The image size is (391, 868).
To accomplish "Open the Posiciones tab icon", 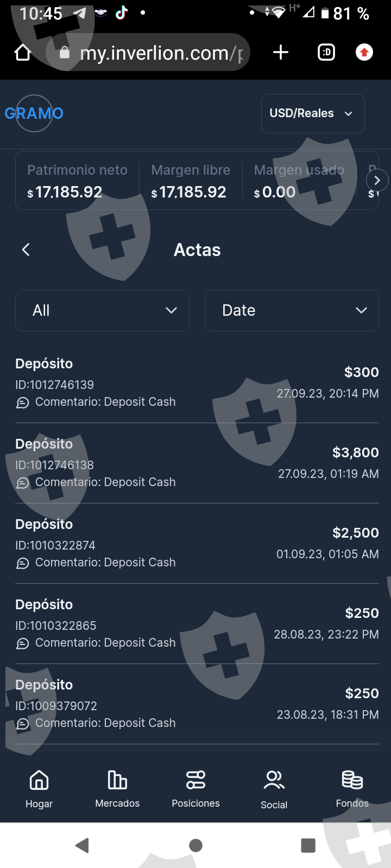I will pyautogui.click(x=195, y=780).
